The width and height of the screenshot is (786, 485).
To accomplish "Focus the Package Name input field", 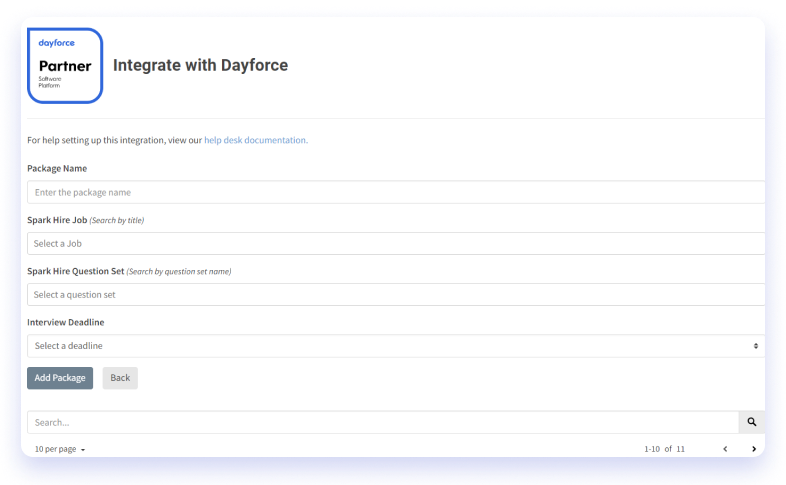I will coord(396,192).
